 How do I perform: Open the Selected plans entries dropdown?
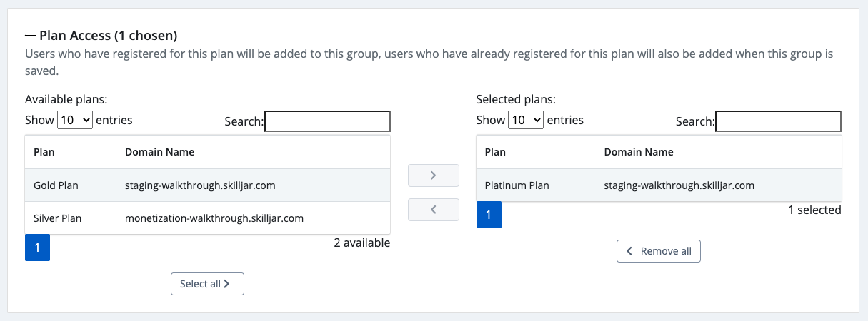pos(526,120)
